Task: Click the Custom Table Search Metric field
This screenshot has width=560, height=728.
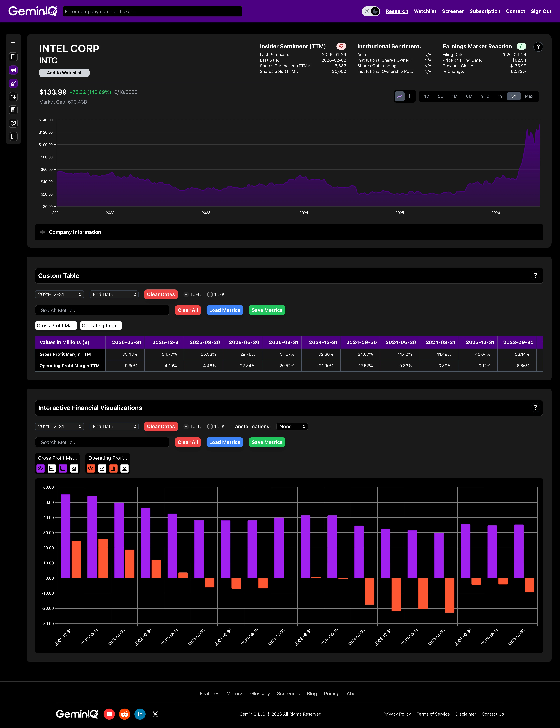Action: tap(102, 310)
